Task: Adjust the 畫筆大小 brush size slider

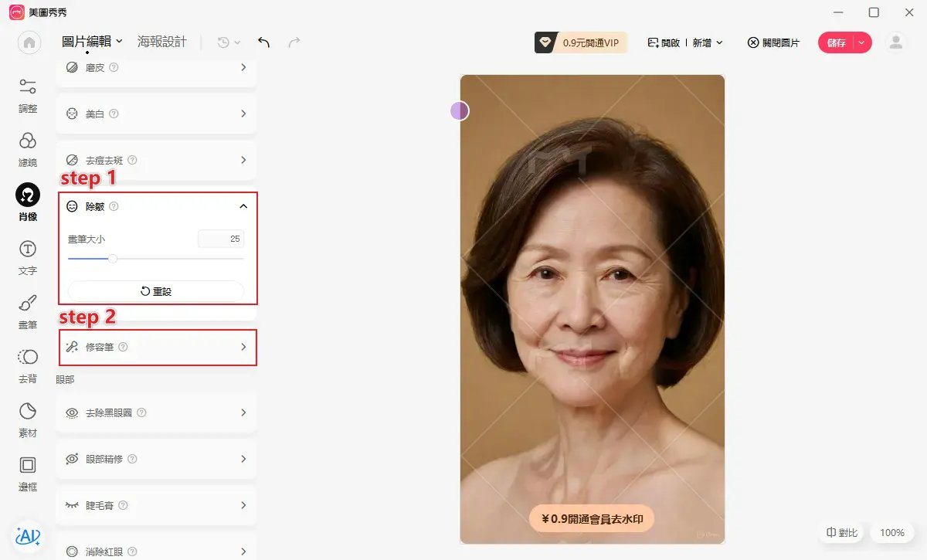Action: (x=111, y=259)
